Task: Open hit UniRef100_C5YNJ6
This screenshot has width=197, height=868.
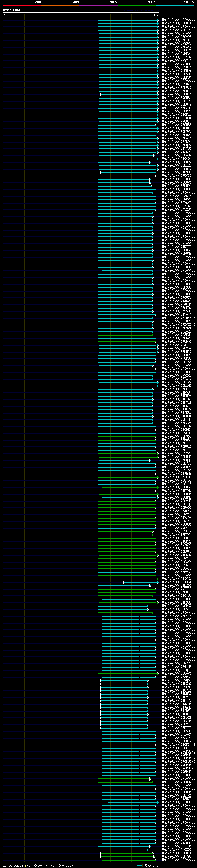Action: 176,67
